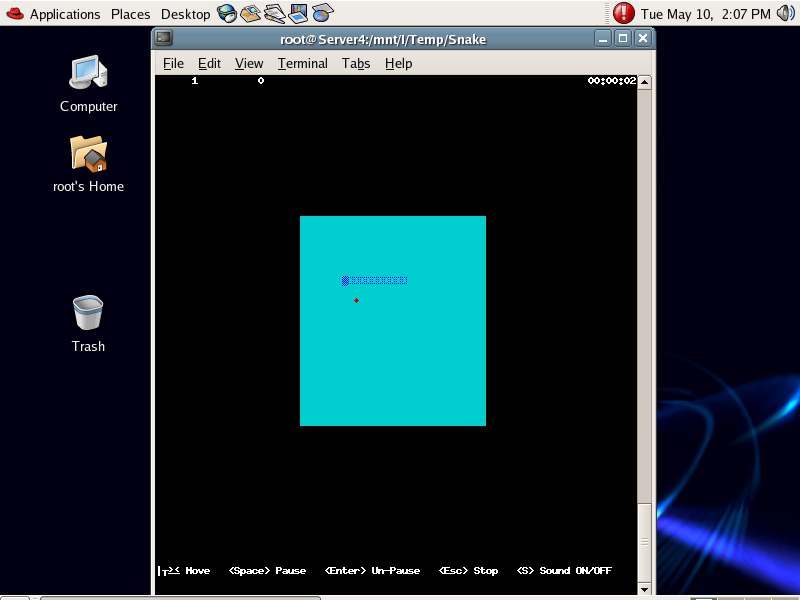Viewport: 800px width, 600px height.
Task: Mute sound via panel volume icon
Action: tap(787, 13)
